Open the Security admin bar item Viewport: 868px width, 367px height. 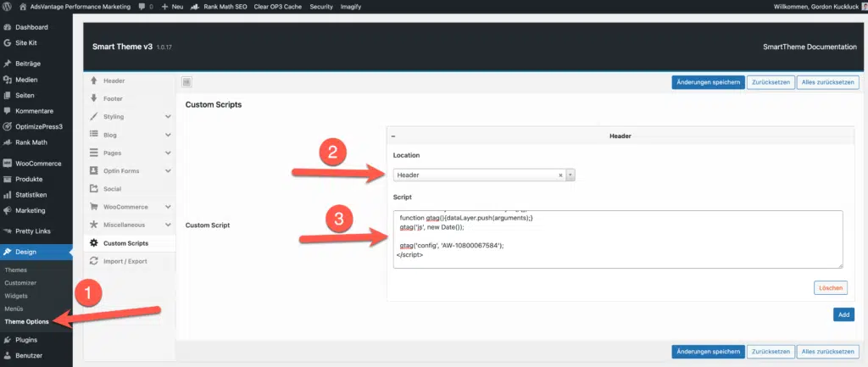(321, 7)
